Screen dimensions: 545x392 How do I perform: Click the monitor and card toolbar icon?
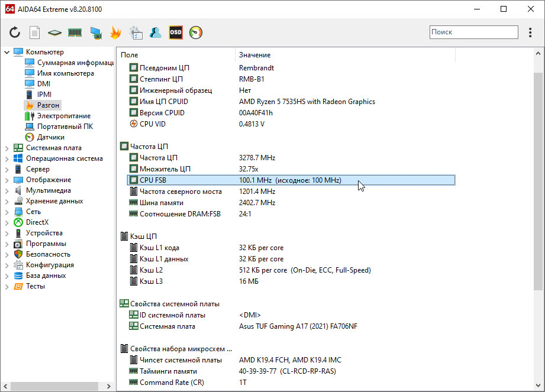(x=95, y=33)
